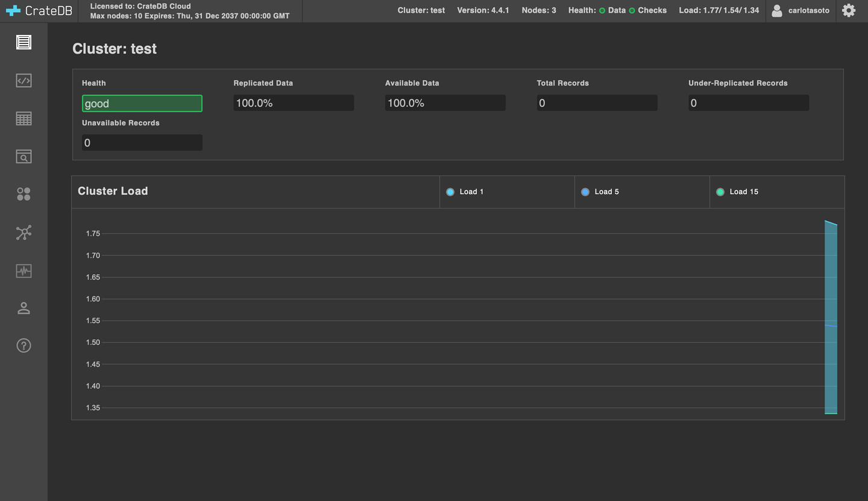The height and width of the screenshot is (501, 868).
Task: Click 'Licensed to: CrateDB Cloud' text
Action: pos(140,6)
